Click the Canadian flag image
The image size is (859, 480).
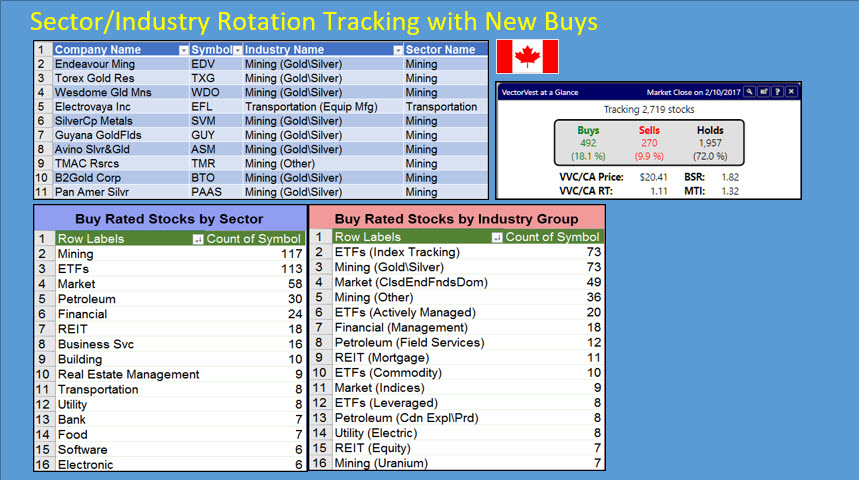(528, 56)
